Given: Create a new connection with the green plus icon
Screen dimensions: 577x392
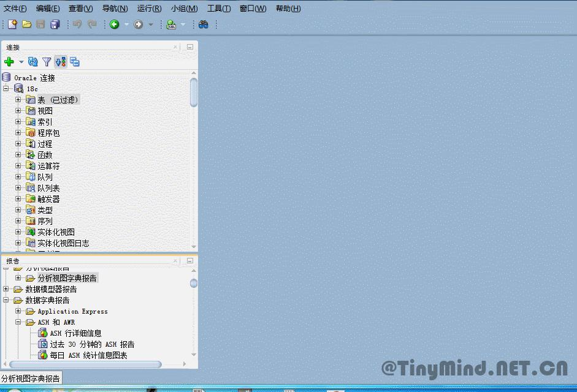Looking at the screenshot, I should [x=8, y=61].
